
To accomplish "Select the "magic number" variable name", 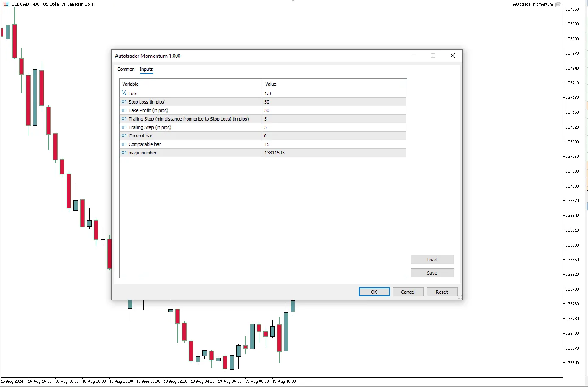I will 143,153.
